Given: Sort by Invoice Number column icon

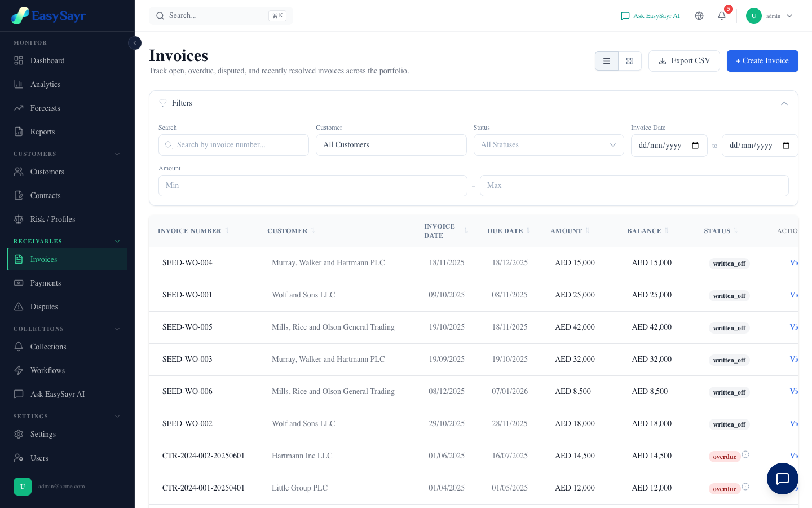Looking at the screenshot, I should (227, 231).
